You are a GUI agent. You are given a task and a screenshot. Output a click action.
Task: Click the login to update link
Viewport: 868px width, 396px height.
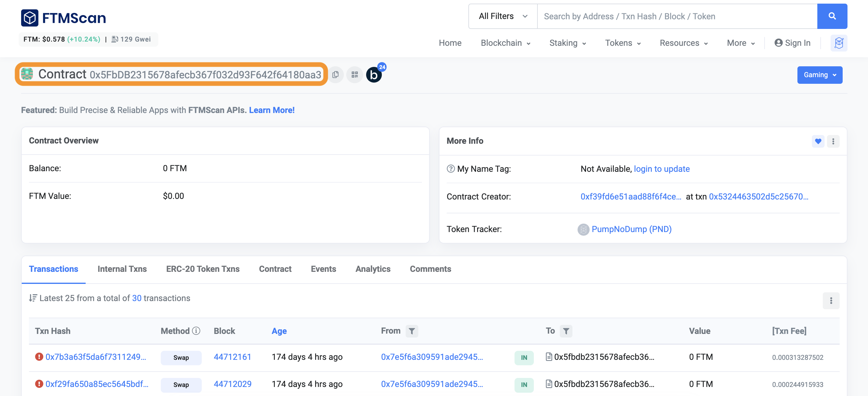click(x=661, y=169)
